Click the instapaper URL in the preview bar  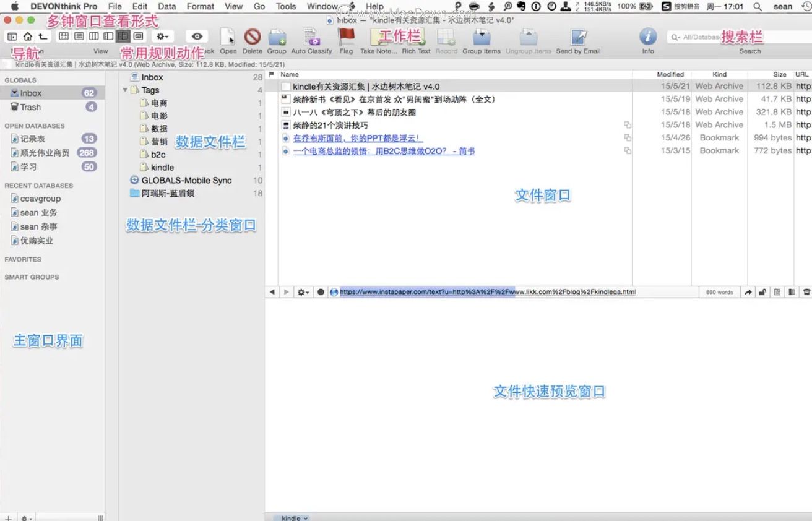click(488, 292)
